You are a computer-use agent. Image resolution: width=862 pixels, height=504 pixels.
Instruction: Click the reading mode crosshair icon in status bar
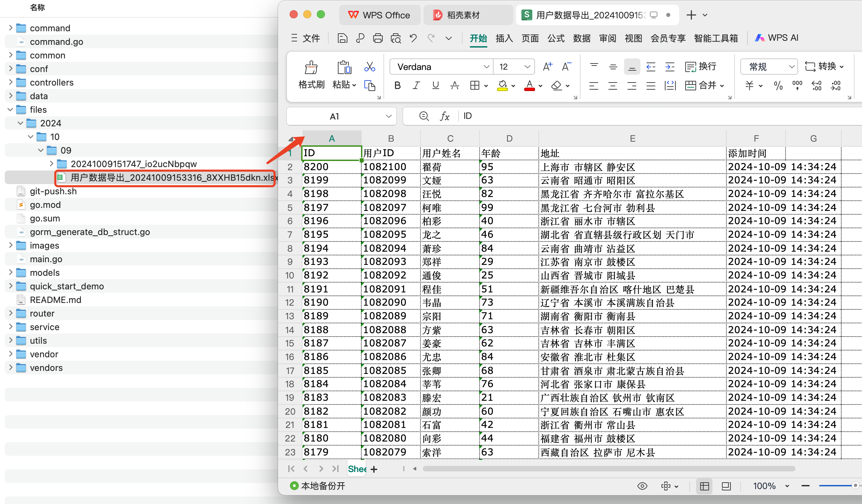tap(666, 486)
